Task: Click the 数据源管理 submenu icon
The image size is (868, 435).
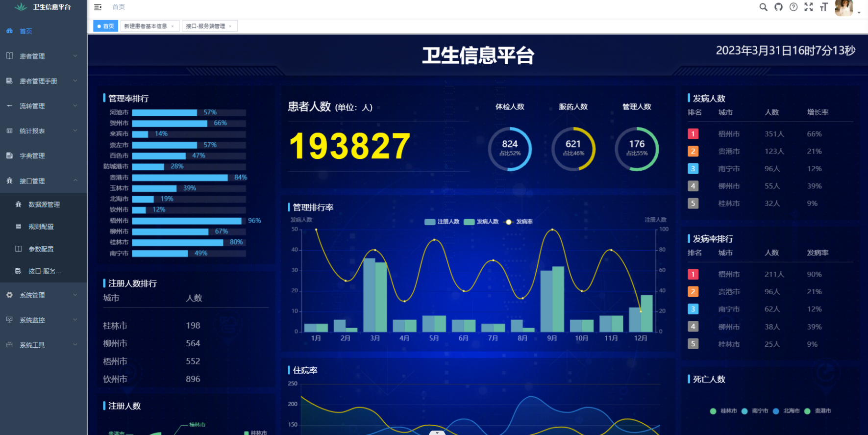Action: (x=18, y=205)
